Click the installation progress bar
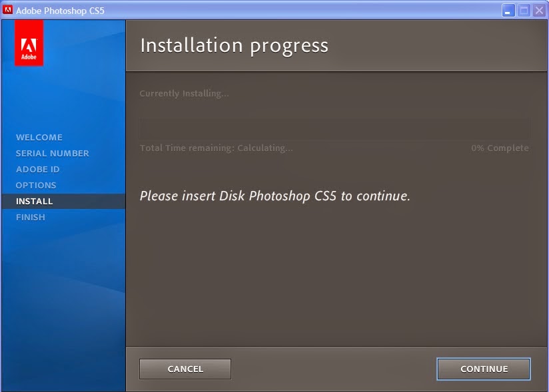The width and height of the screenshot is (549, 392). tap(334, 128)
